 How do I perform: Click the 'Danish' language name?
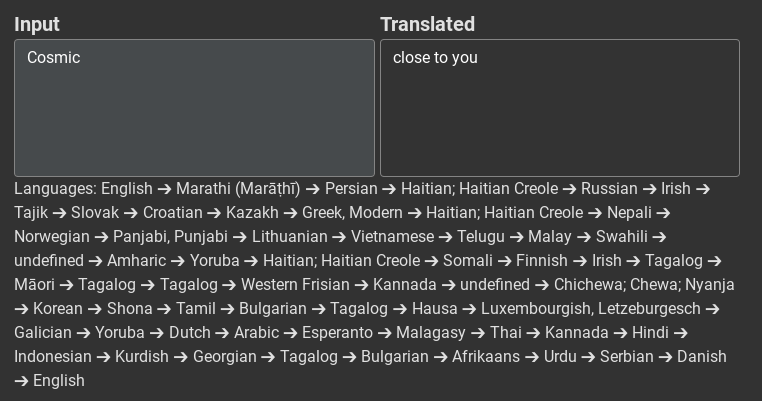[x=701, y=356]
